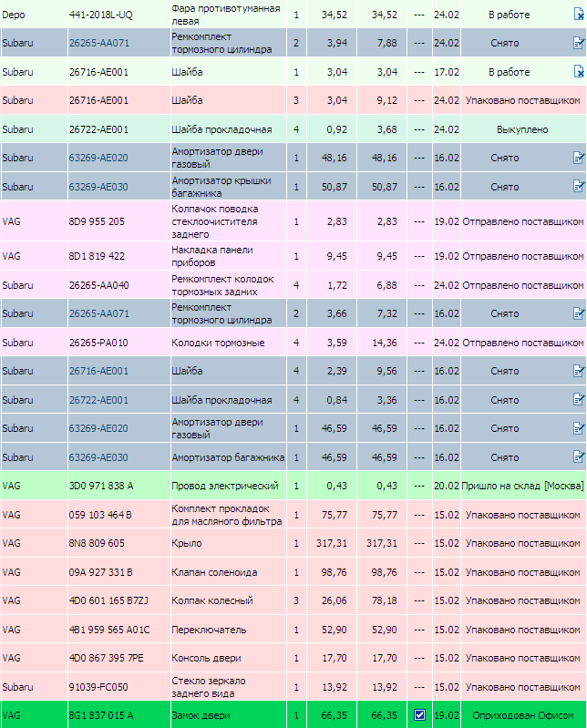Click status Пришло на склад [Москва]

click(x=522, y=486)
